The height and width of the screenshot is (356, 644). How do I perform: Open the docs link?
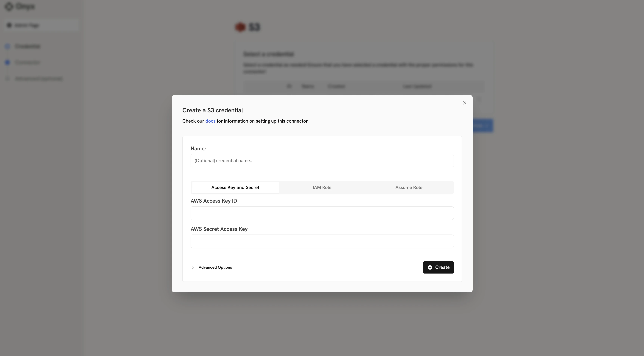pos(210,121)
